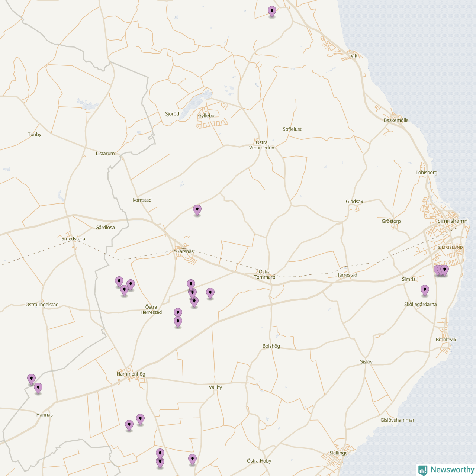Image resolution: width=476 pixels, height=476 pixels.
Task: Select top marker of three-pin stack south of Gärsnäs
Action: pyautogui.click(x=191, y=285)
